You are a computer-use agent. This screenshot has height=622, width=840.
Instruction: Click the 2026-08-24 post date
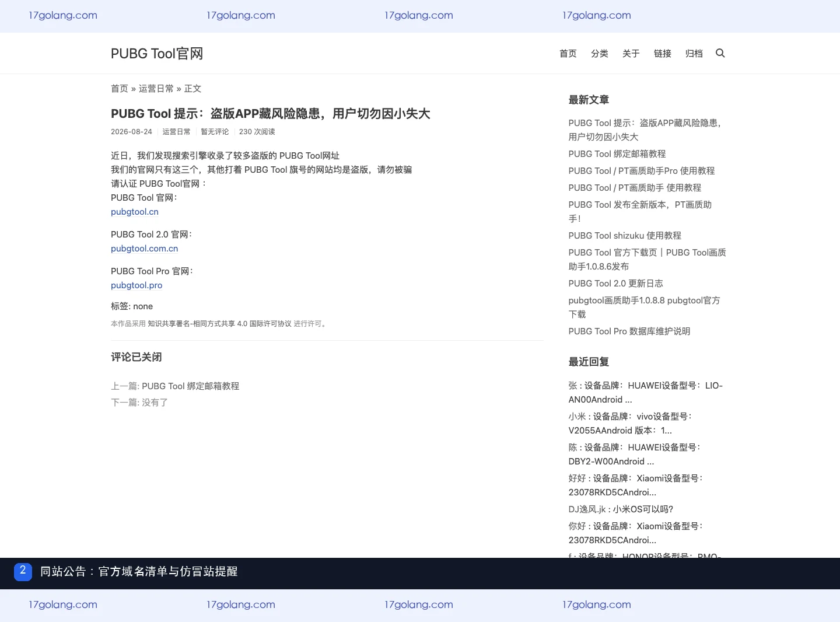coord(131,132)
